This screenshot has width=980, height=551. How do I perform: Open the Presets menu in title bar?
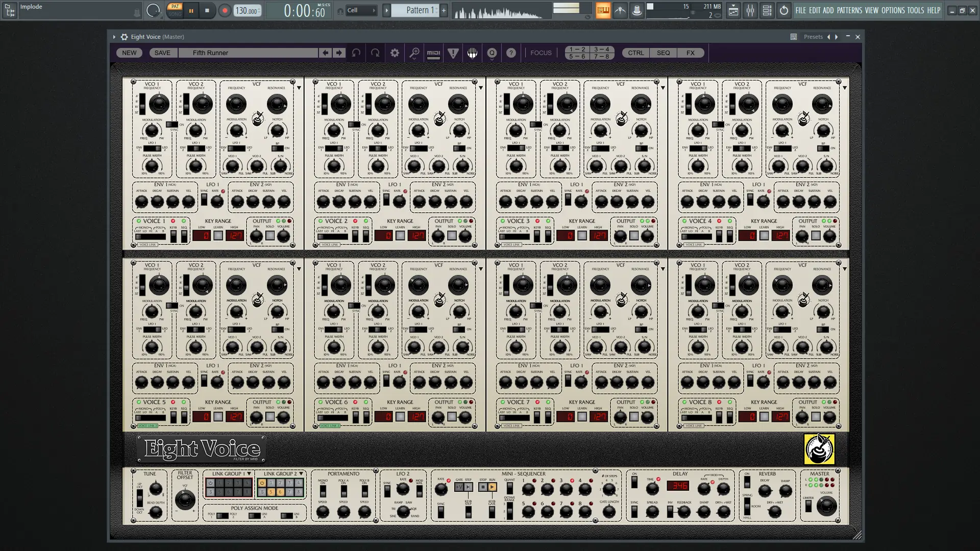pos(813,37)
